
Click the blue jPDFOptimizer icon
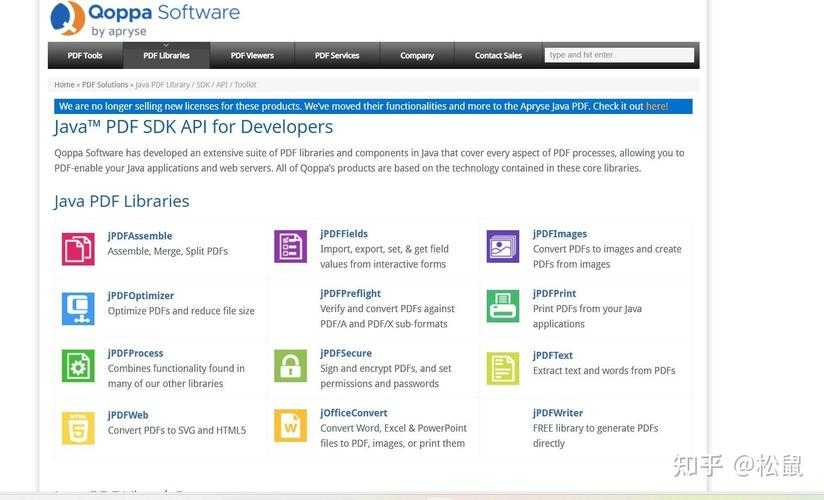78,308
